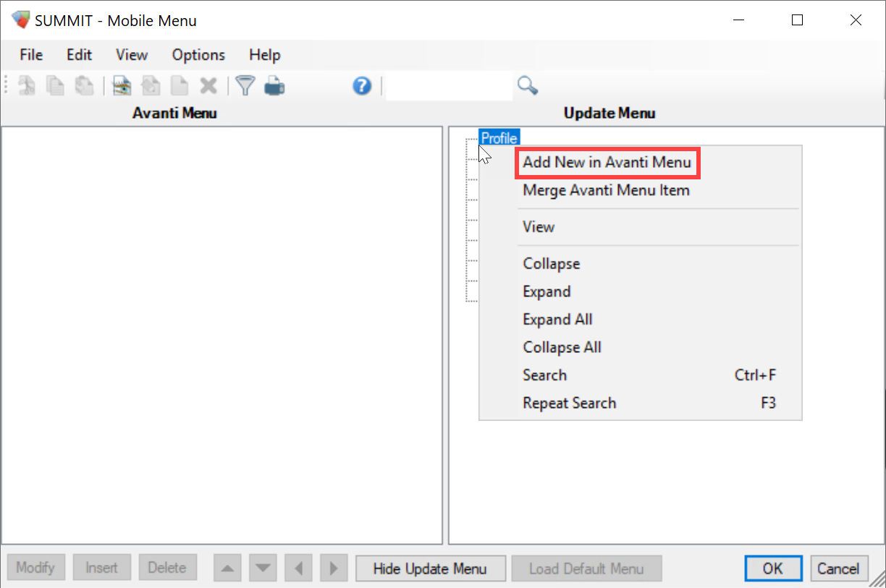This screenshot has width=886, height=588.
Task: Click the Paste toolbar icon
Action: click(x=84, y=86)
